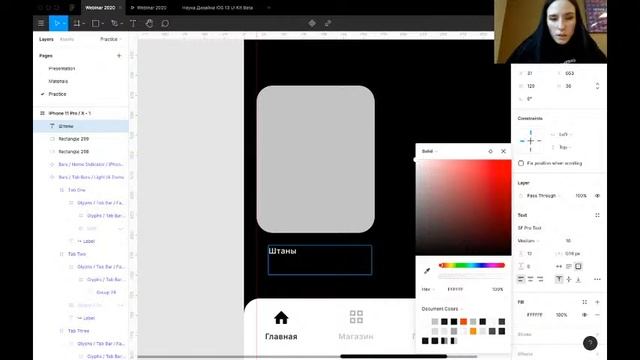The height and width of the screenshot is (360, 640).
Task: Click the eyedropper in color picker
Action: (x=427, y=270)
